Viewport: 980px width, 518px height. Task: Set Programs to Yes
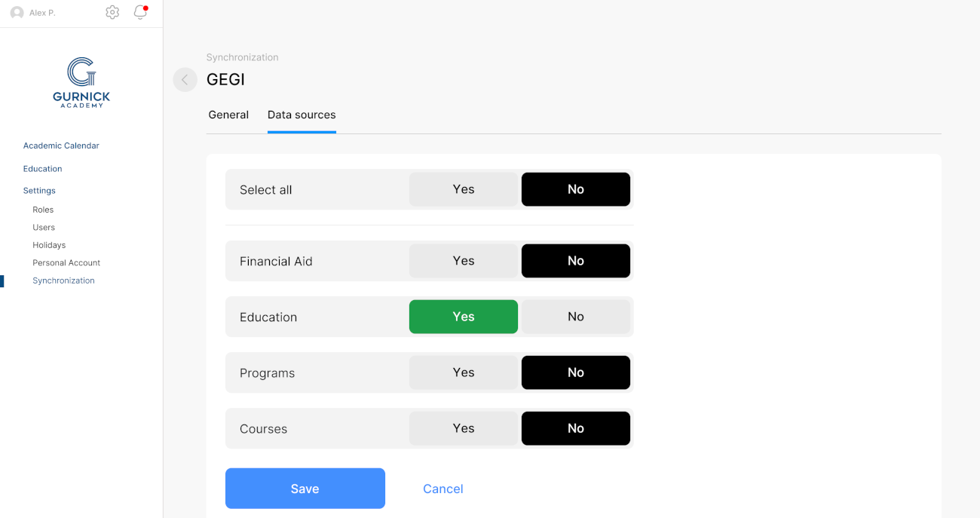tap(463, 372)
